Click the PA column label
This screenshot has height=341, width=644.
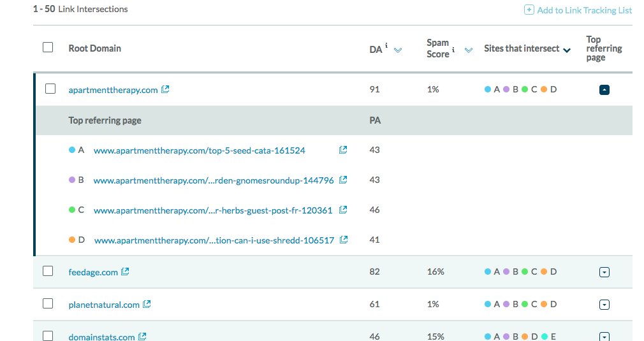375,120
